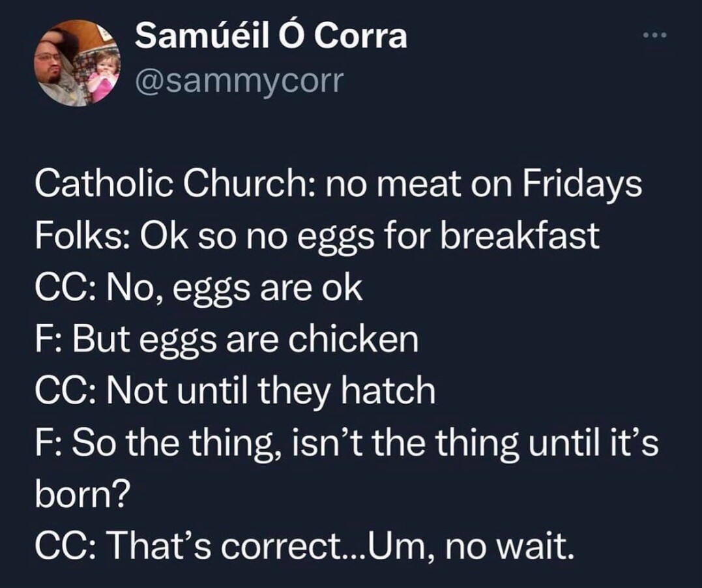Select the word 'hatch' in the tweet
Screen dimensions: 702x588
pos(395,390)
